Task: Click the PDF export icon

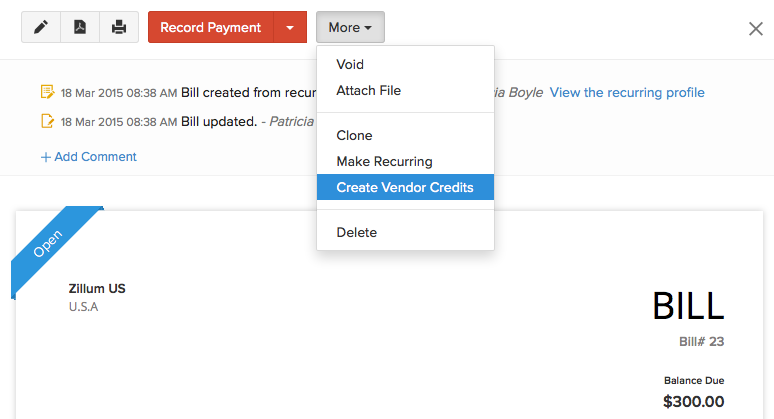Action: [x=79, y=27]
